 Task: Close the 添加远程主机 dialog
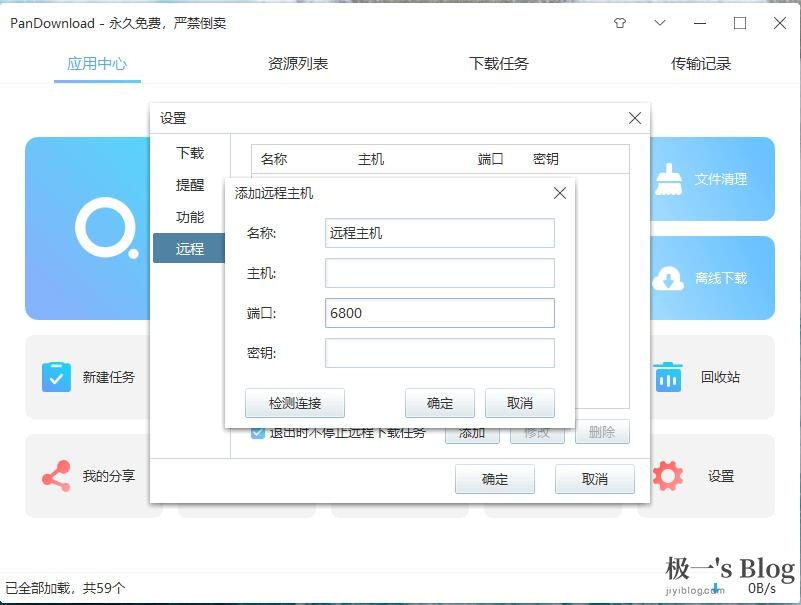coord(560,193)
